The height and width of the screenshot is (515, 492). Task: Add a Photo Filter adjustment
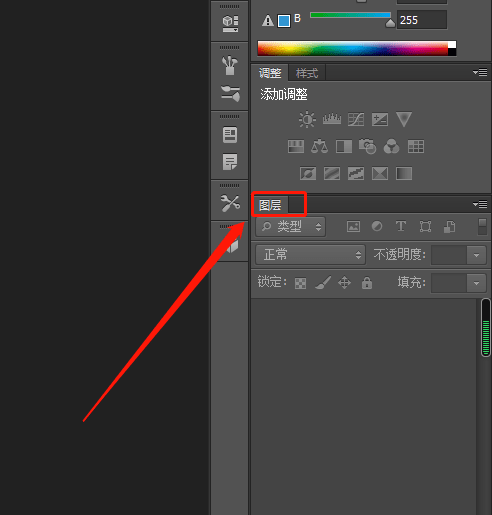click(x=367, y=146)
